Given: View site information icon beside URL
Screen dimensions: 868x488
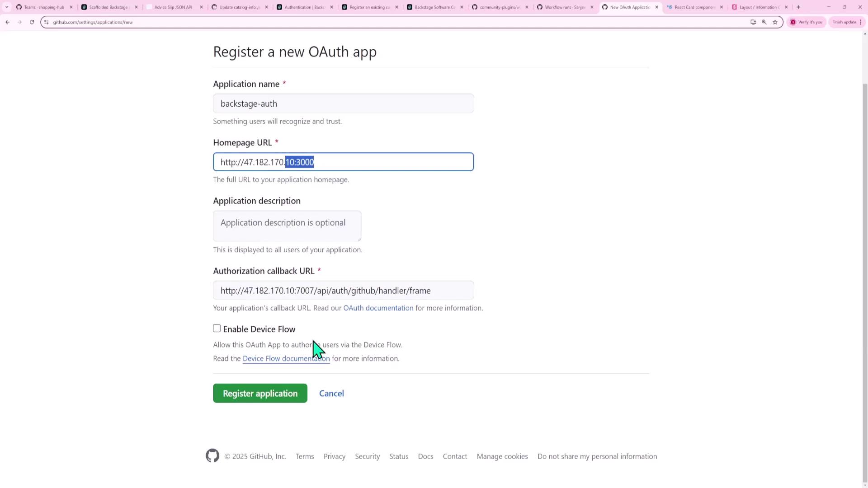Looking at the screenshot, I should coord(46,22).
